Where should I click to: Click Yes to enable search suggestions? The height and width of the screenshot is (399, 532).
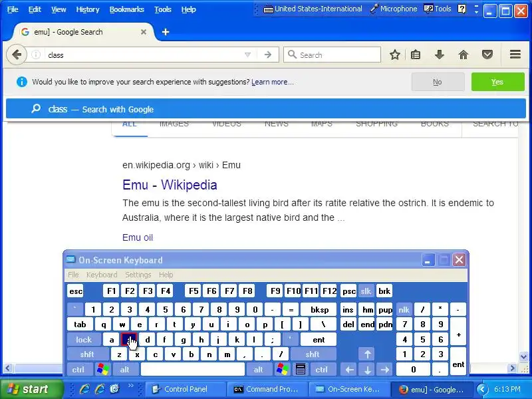(497, 82)
